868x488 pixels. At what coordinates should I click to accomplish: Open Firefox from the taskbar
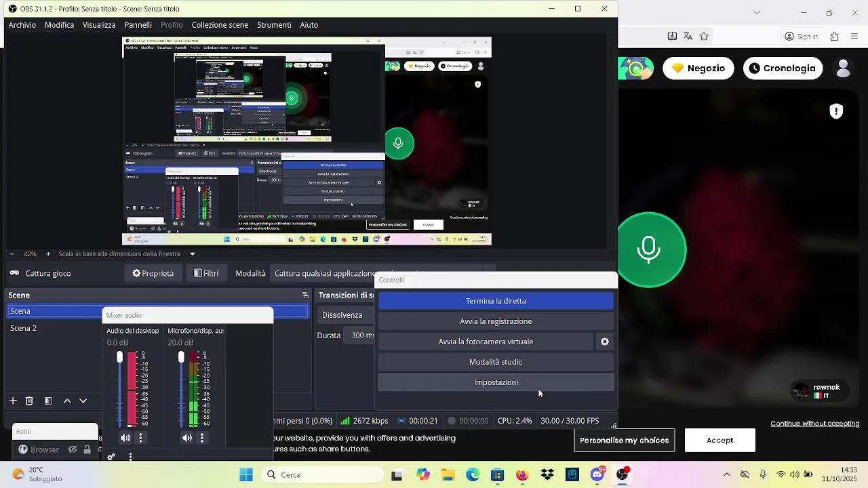point(522,474)
